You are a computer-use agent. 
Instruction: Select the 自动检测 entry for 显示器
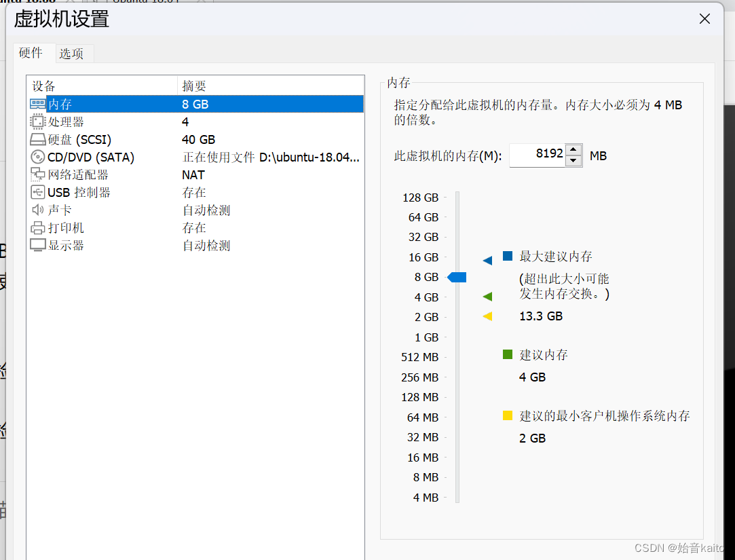pyautogui.click(x=206, y=245)
